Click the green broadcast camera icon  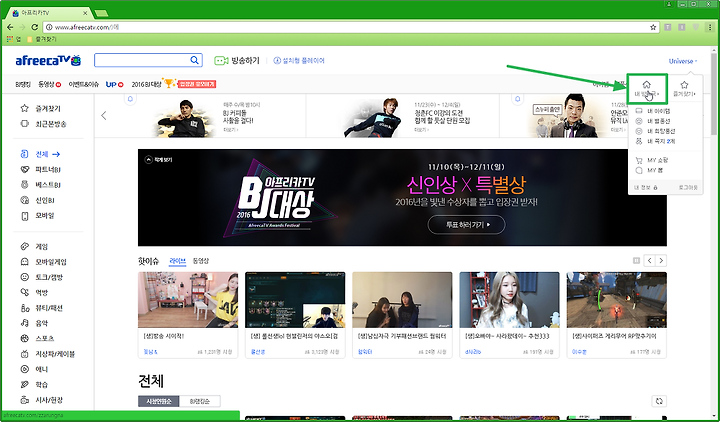pyautogui.click(x=221, y=61)
